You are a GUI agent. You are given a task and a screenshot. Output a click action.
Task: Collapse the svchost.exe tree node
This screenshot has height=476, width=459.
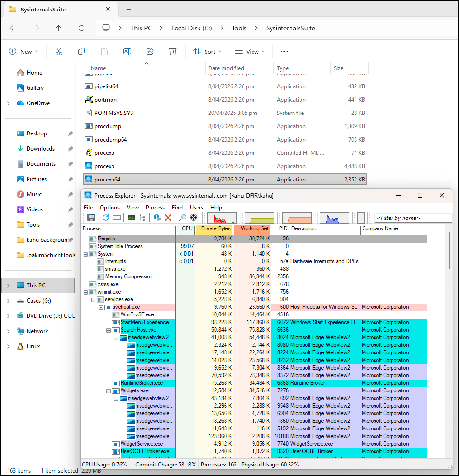point(101,307)
